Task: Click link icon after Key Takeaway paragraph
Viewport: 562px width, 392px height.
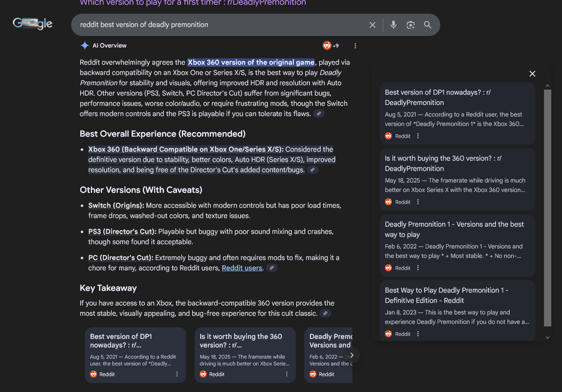Action: click(325, 314)
